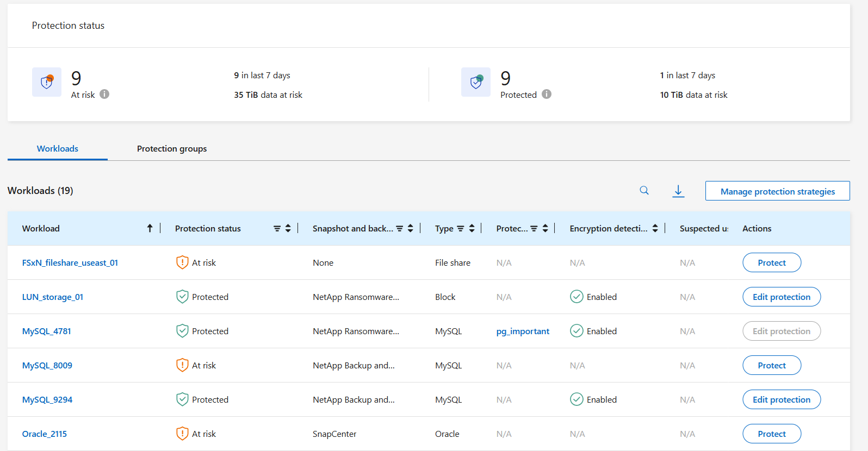Click info icon next to At risk
Image resolution: width=868 pixels, height=451 pixels.
click(104, 94)
